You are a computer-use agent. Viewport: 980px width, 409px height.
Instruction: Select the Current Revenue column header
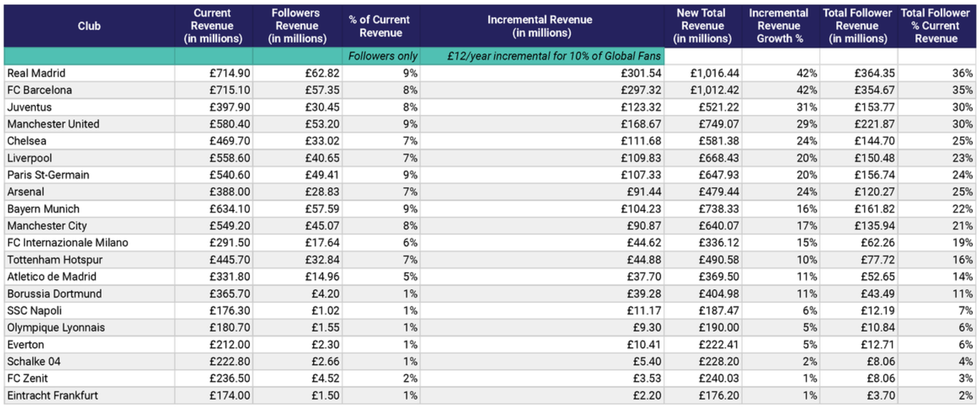(x=214, y=26)
